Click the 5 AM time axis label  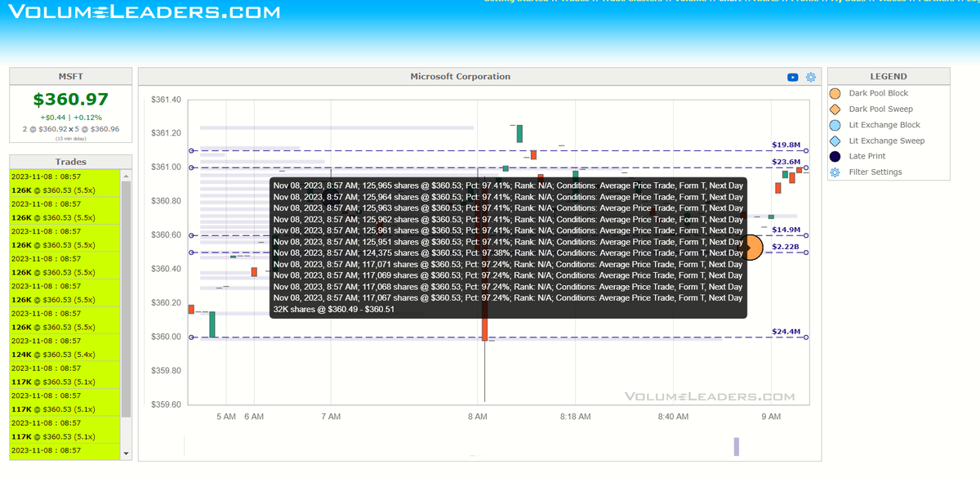(226, 417)
